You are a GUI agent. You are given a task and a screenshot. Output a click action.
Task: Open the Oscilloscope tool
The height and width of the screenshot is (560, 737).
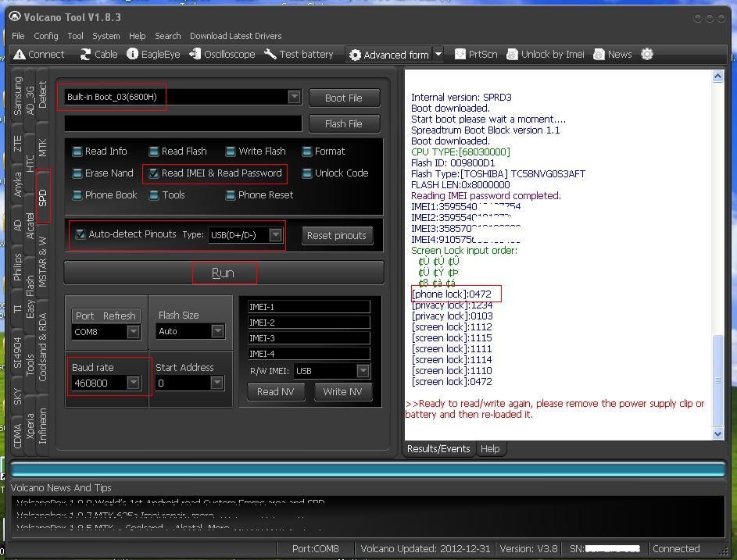point(222,55)
